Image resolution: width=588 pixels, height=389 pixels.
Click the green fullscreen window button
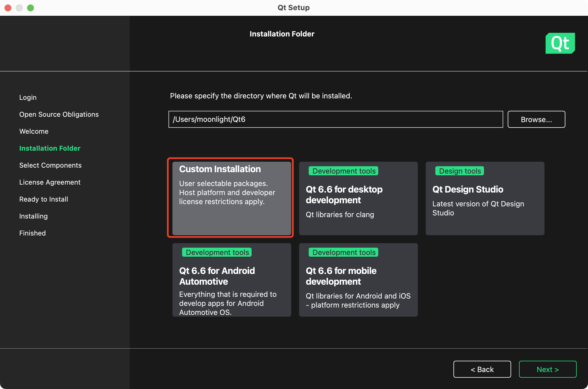[x=31, y=8]
